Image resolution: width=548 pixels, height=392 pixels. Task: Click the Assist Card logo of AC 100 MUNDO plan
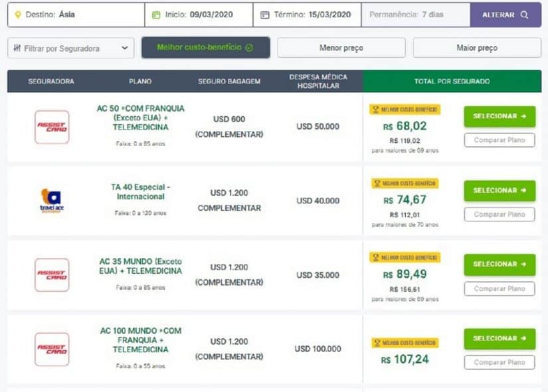click(x=52, y=349)
